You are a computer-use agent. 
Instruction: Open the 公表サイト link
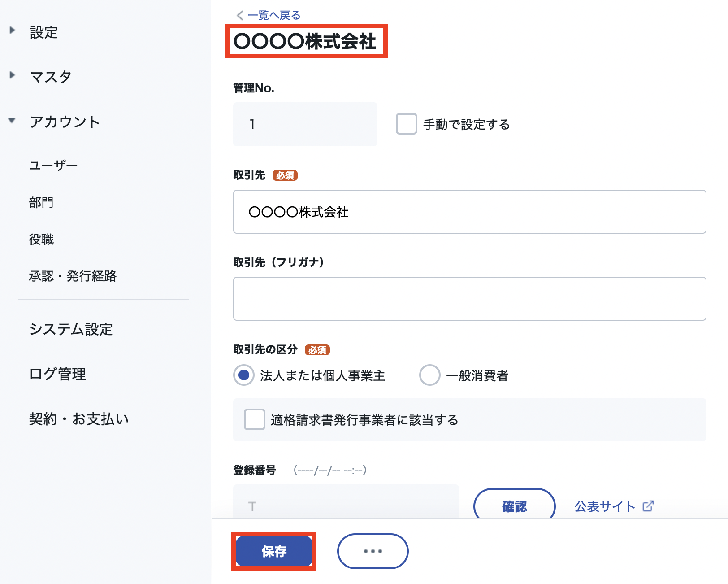point(605,506)
